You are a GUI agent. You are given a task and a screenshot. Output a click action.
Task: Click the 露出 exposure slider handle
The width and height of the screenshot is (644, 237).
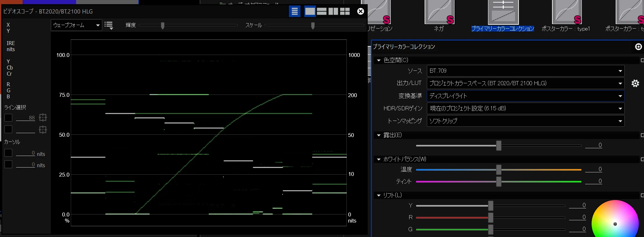pyautogui.click(x=499, y=145)
